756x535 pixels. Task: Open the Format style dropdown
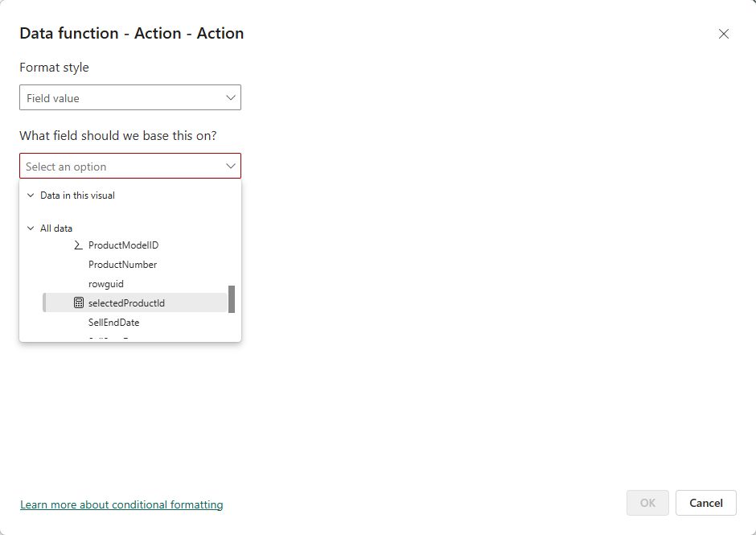tap(129, 98)
